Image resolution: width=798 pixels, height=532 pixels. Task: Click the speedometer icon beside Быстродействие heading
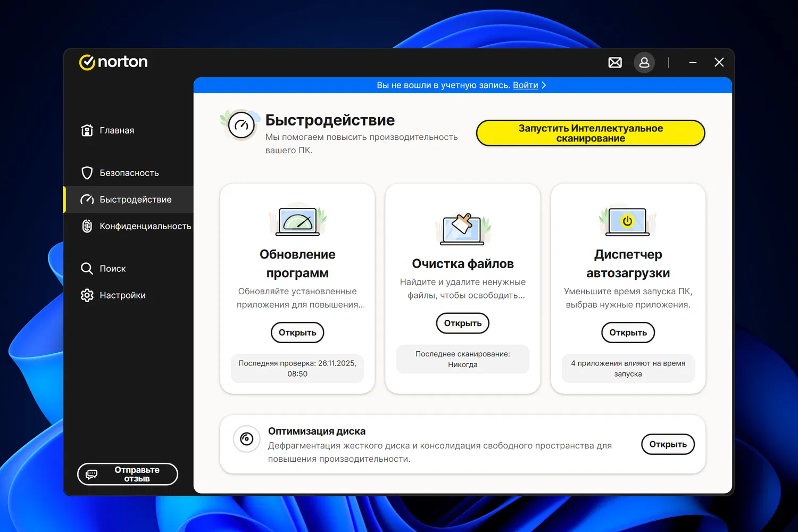point(242,126)
